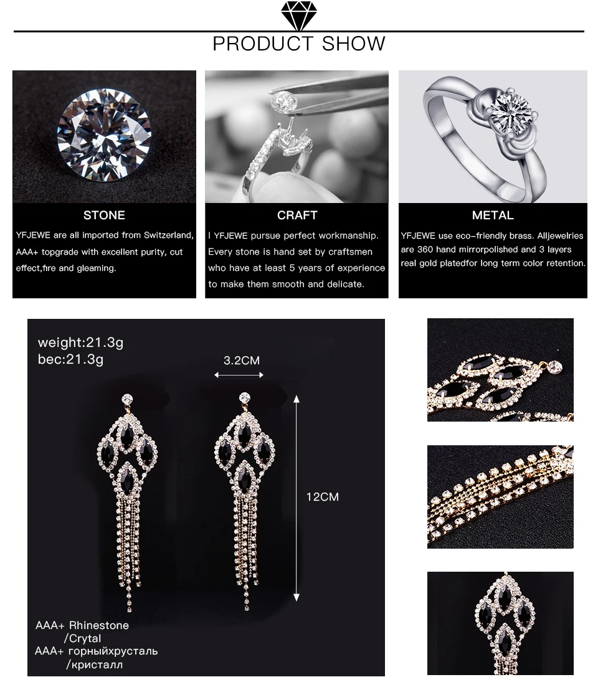The width and height of the screenshot is (598, 700).
Task: Click the STONE section title
Action: 104,215
